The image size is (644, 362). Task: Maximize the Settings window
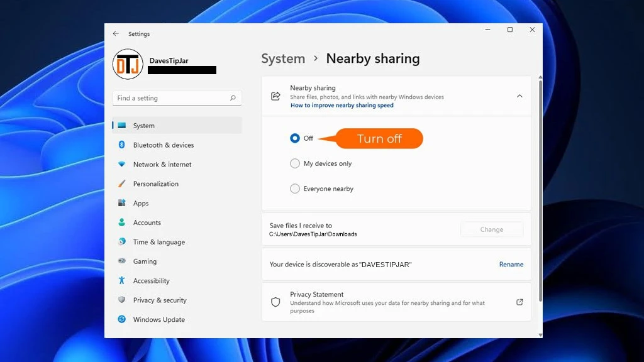coord(509,30)
